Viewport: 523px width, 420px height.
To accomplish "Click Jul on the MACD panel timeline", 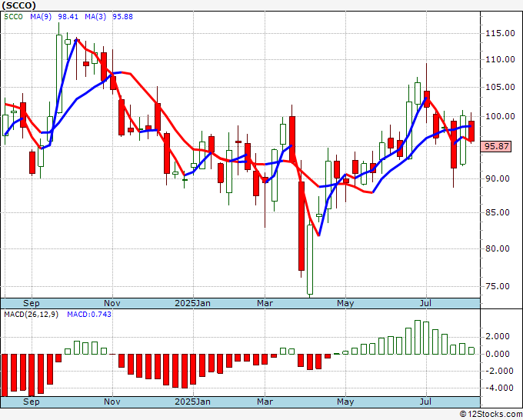I will click(x=425, y=402).
